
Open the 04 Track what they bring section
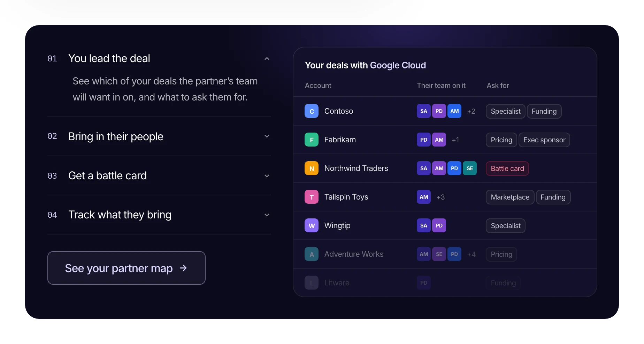pyautogui.click(x=159, y=215)
